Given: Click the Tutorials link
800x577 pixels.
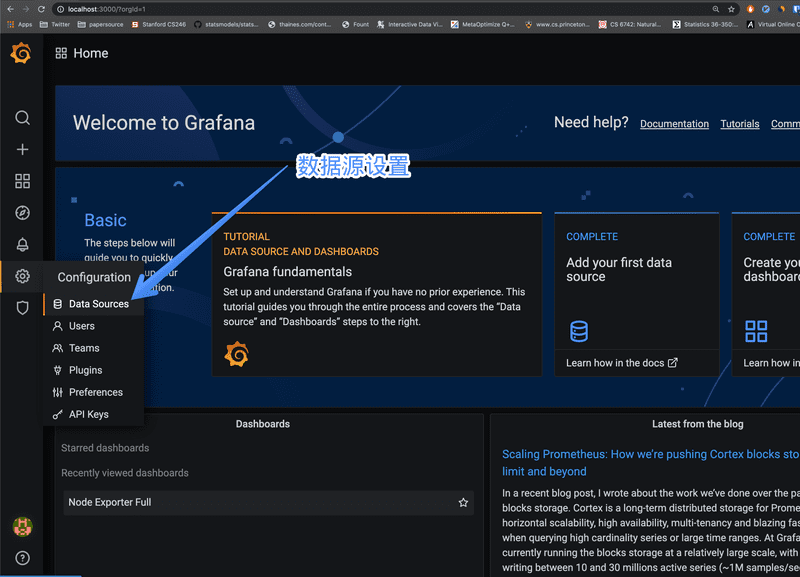Looking at the screenshot, I should 740,124.
